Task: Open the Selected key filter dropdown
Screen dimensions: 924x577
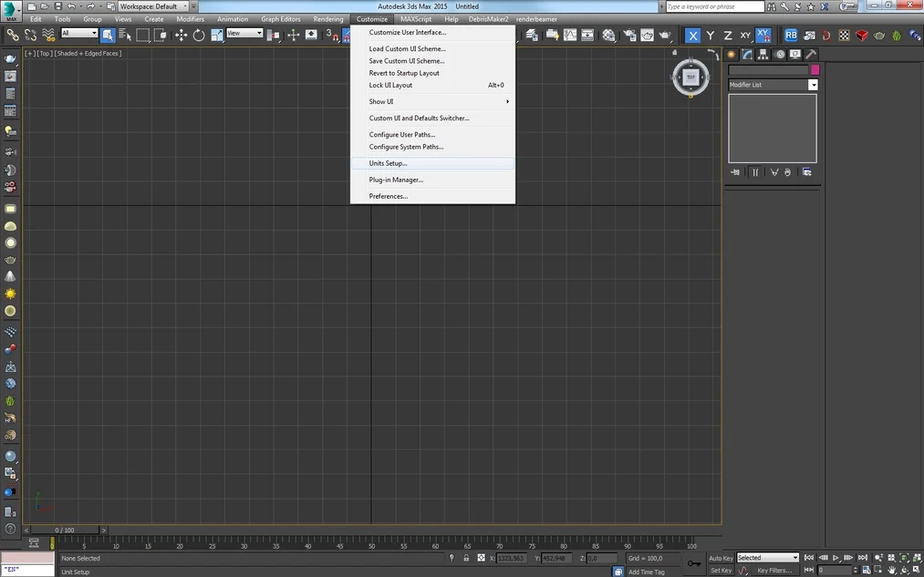Action: pyautogui.click(x=767, y=558)
